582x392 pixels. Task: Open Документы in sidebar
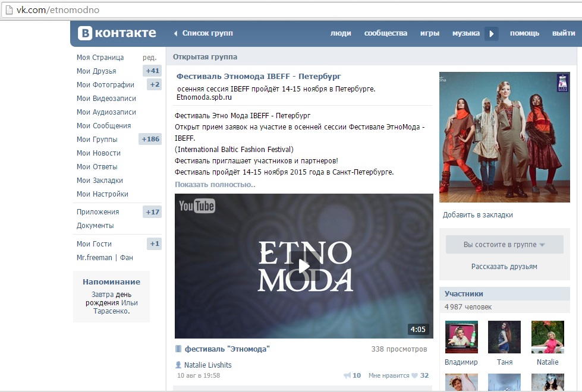click(x=95, y=226)
